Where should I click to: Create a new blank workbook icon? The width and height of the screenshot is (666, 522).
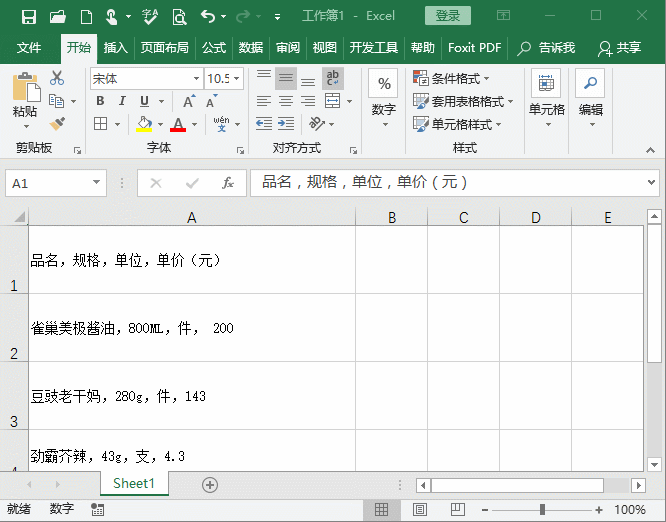86,17
